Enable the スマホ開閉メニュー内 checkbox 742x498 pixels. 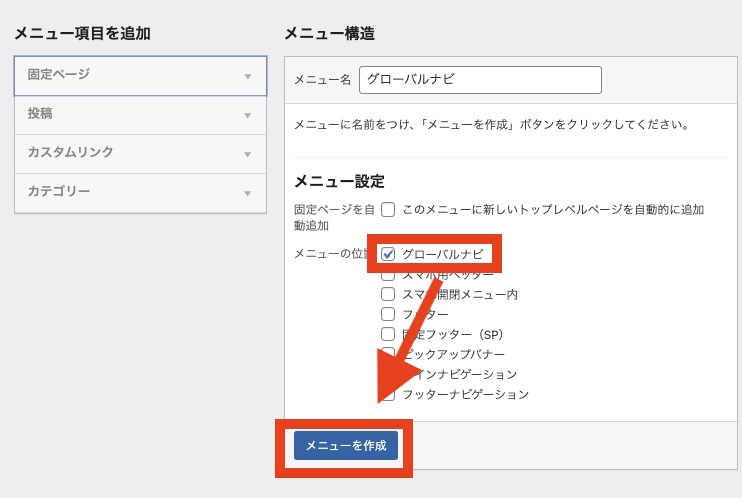point(388,294)
